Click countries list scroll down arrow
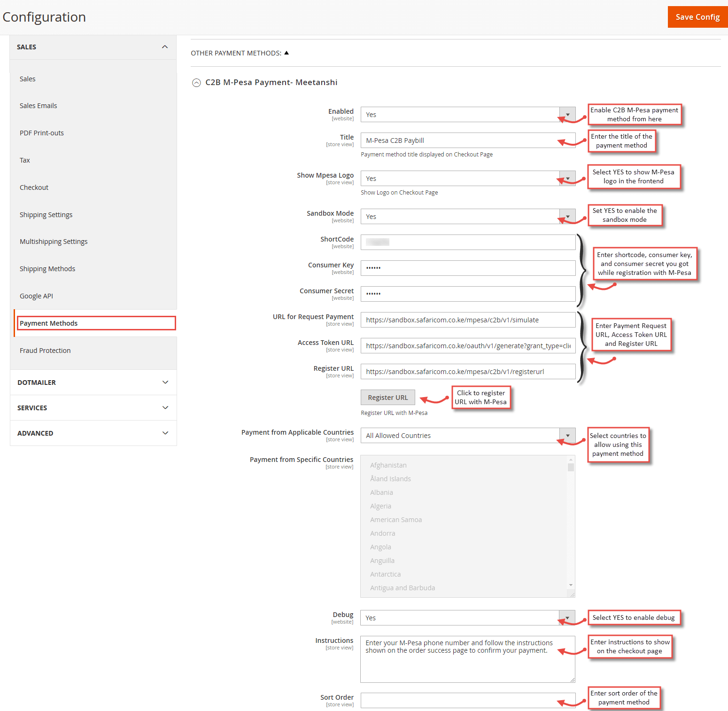This screenshot has height=711, width=728. coord(571,585)
